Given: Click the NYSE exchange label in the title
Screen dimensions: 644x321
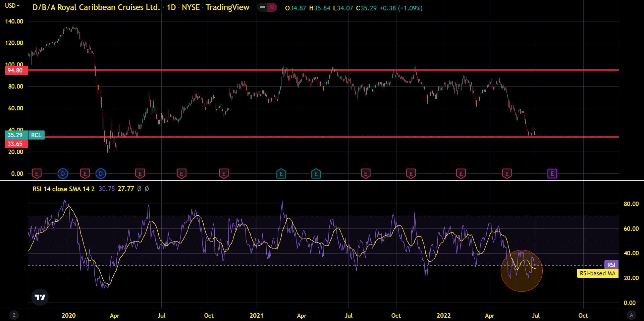Looking at the screenshot, I should (x=191, y=7).
